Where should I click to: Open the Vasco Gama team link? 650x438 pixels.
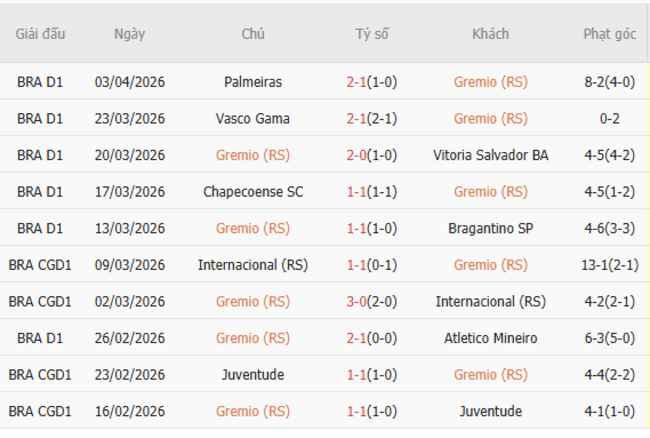253,118
